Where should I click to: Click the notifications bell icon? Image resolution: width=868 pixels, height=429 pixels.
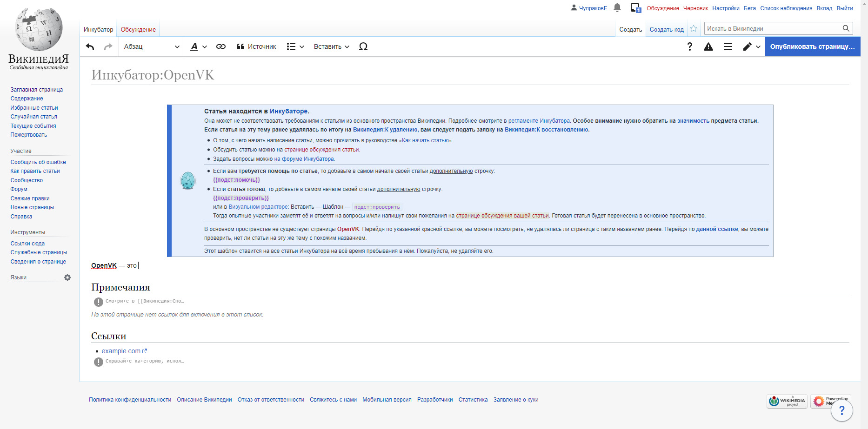click(617, 8)
